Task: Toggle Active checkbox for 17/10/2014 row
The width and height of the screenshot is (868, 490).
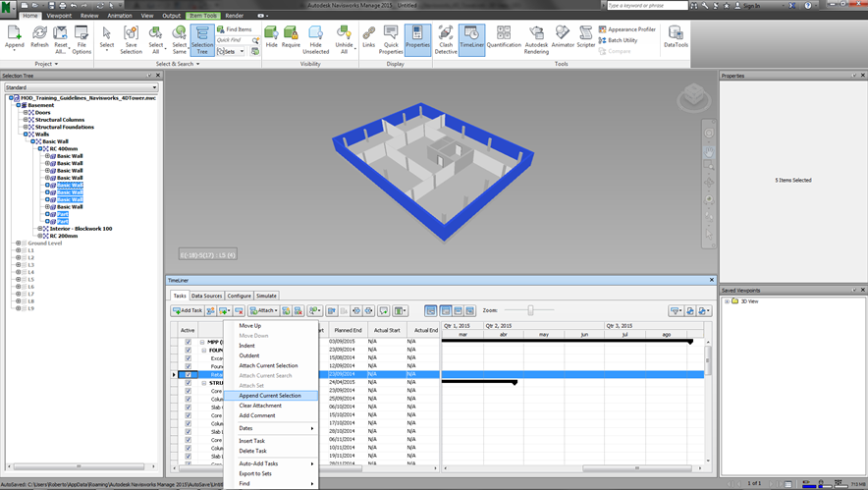Action: click(189, 423)
